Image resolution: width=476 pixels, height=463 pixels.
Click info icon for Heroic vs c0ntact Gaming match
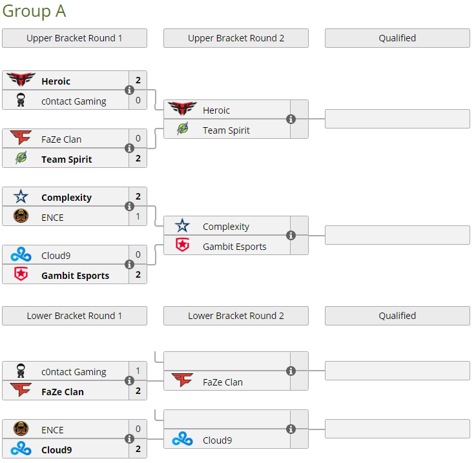pos(129,90)
